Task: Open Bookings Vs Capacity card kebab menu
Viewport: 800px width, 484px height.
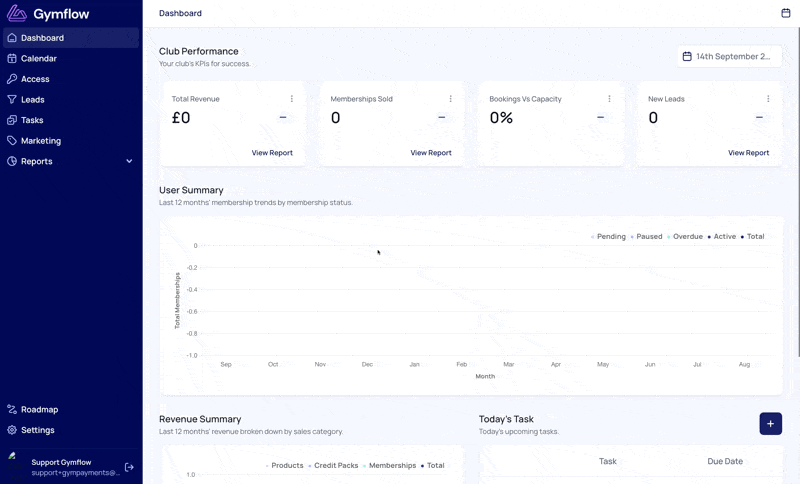Action: (x=609, y=98)
